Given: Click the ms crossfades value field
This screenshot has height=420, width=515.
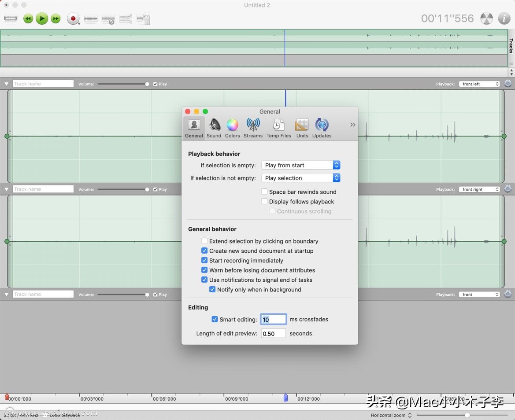Looking at the screenshot, I should click(x=273, y=319).
